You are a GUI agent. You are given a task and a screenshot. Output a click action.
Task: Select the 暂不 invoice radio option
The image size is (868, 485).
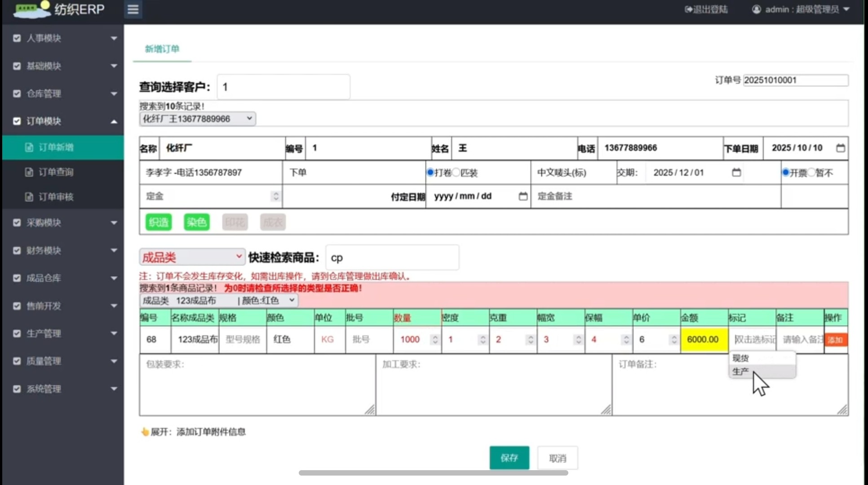(811, 172)
